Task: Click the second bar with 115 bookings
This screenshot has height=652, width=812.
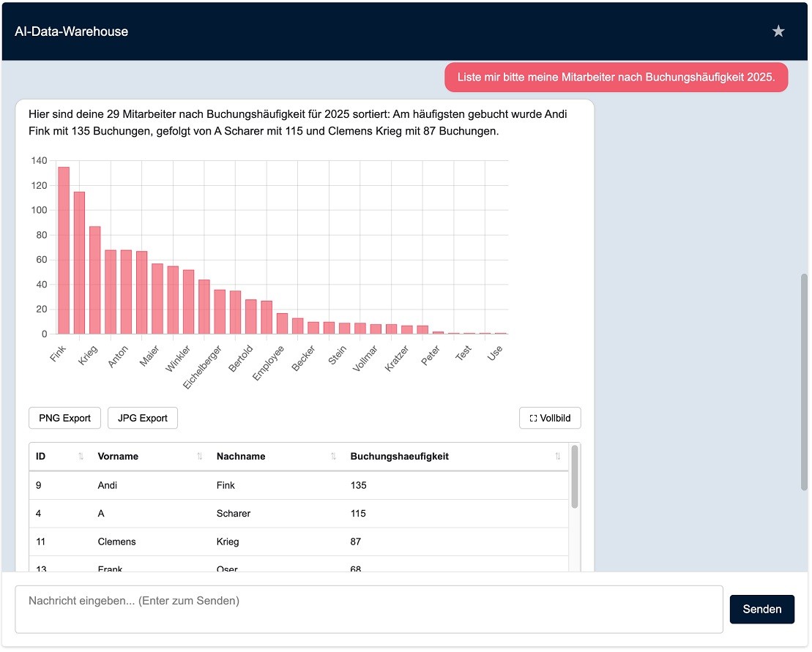Action: (79, 263)
